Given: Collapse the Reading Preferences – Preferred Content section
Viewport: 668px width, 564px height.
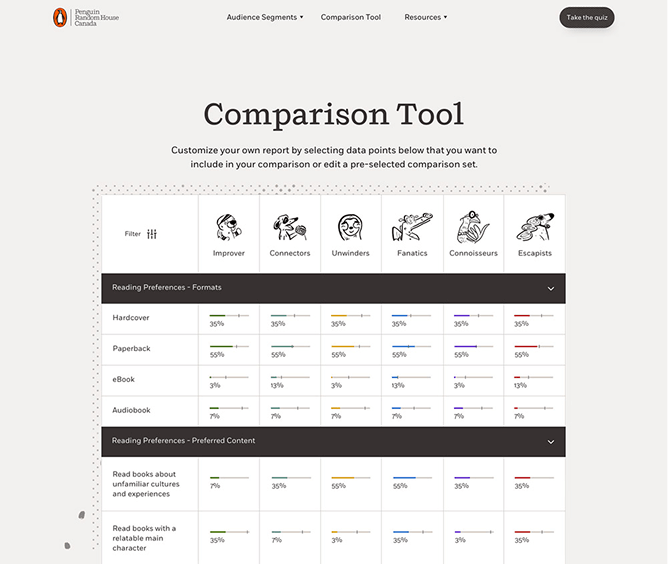Looking at the screenshot, I should [550, 441].
